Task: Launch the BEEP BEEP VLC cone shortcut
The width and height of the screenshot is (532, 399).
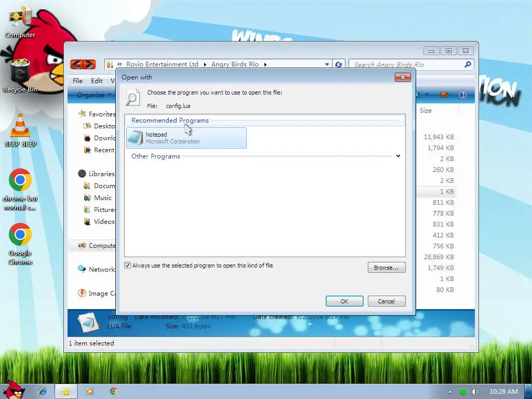Action: (x=20, y=130)
